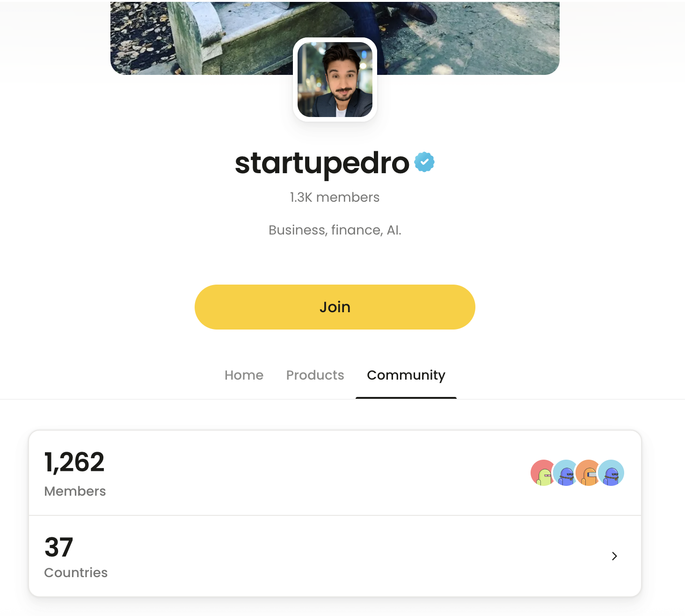Open the Products tab
The width and height of the screenshot is (685, 616).
[315, 375]
